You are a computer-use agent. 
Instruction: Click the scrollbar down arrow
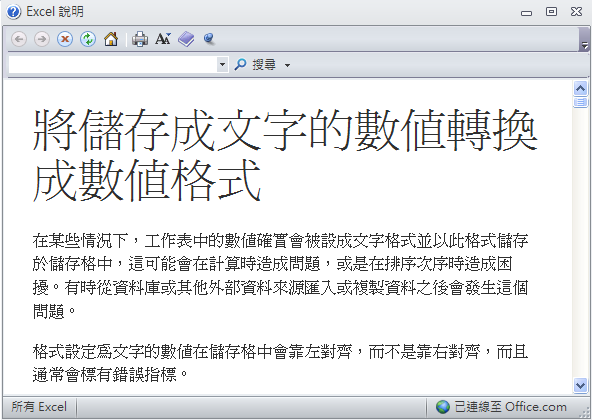click(x=580, y=386)
